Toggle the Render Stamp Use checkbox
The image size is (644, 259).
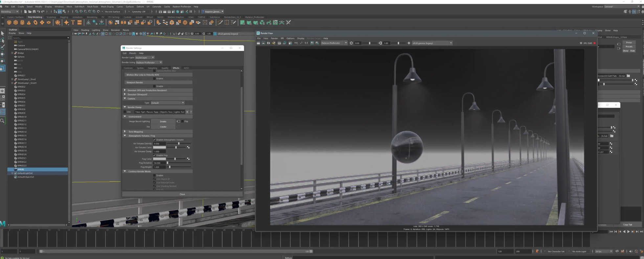(x=125, y=112)
